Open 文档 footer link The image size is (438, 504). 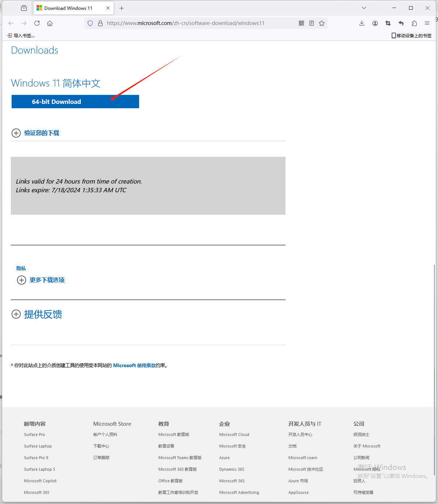(x=292, y=446)
